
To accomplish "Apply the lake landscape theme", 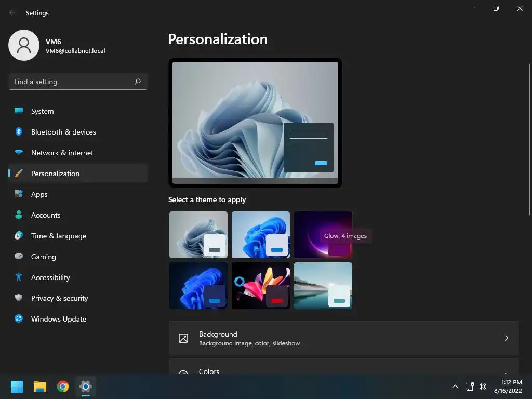I will pos(323,286).
